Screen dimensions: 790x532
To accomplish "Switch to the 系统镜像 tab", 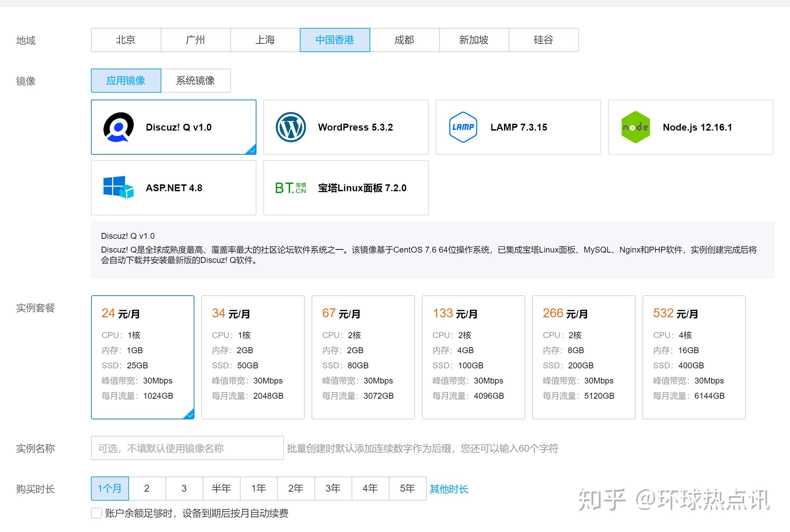I will [x=196, y=81].
